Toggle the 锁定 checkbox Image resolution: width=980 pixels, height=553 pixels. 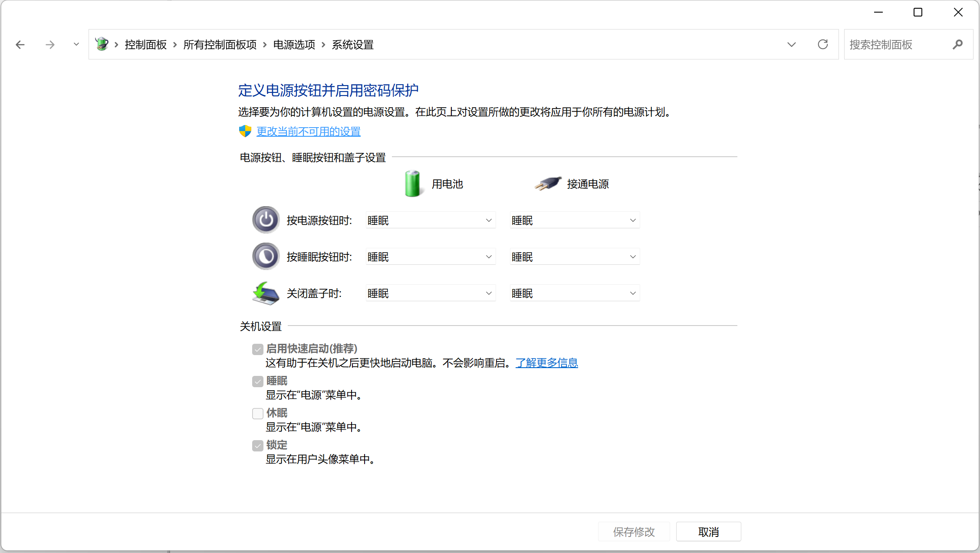click(x=258, y=445)
